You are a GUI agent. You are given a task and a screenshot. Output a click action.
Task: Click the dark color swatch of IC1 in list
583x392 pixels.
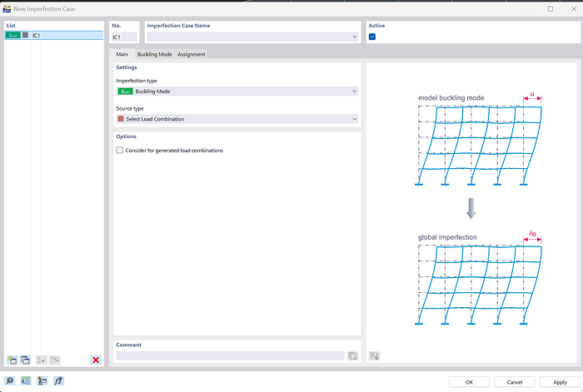[25, 35]
